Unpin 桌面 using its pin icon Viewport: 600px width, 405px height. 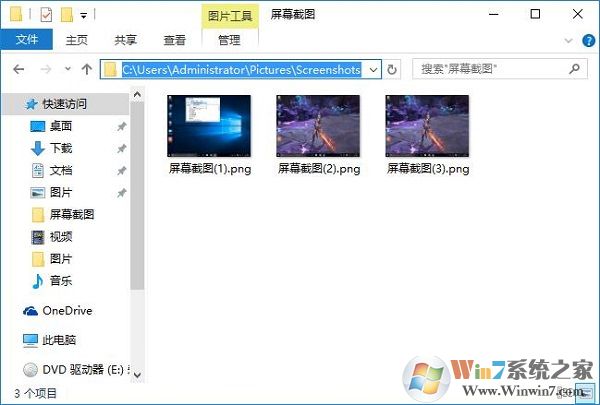coord(122,126)
